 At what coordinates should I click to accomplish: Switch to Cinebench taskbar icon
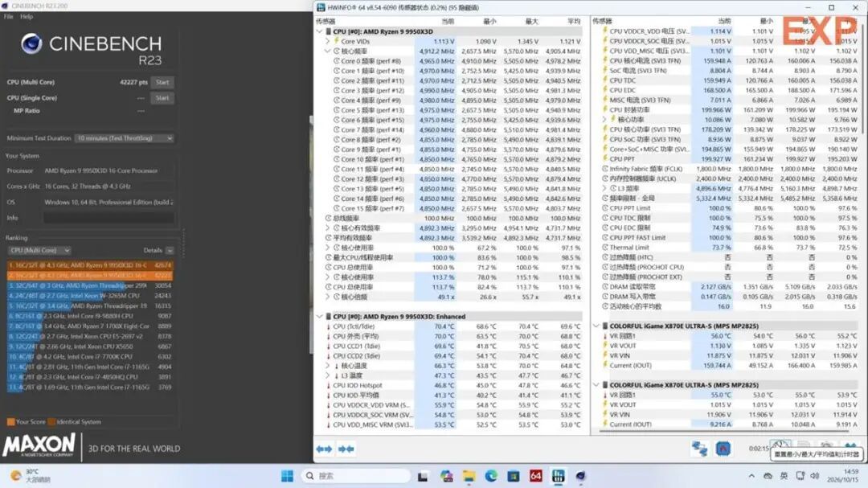click(581, 476)
